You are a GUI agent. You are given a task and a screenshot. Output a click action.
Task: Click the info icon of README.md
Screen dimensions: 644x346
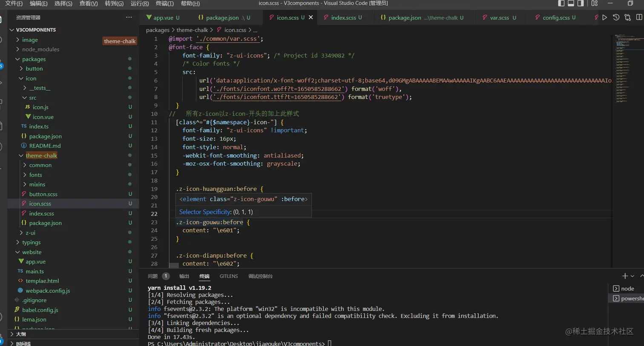point(24,146)
